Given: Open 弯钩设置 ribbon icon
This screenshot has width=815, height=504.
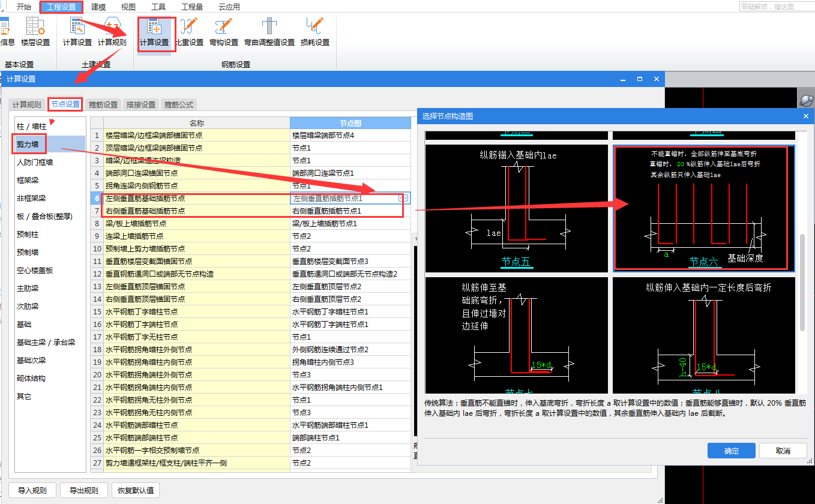Looking at the screenshot, I should coord(224,32).
